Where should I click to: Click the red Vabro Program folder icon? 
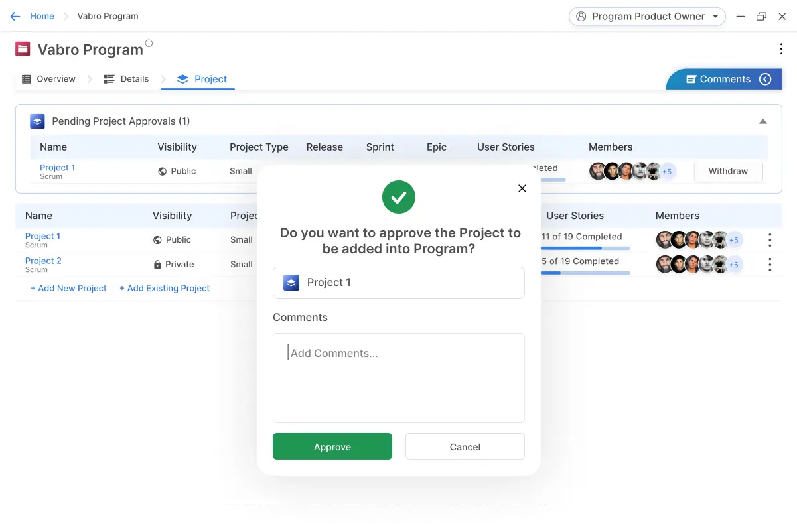23,49
